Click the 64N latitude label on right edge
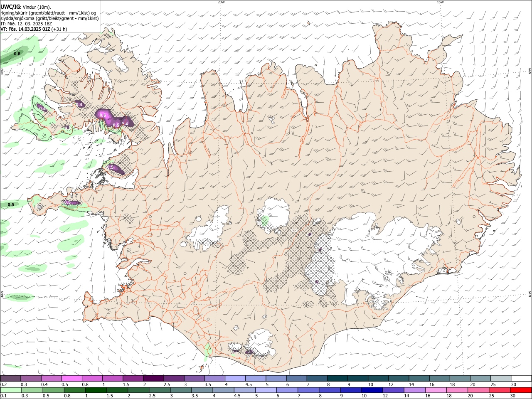This screenshot has height=399, width=532. [530, 293]
